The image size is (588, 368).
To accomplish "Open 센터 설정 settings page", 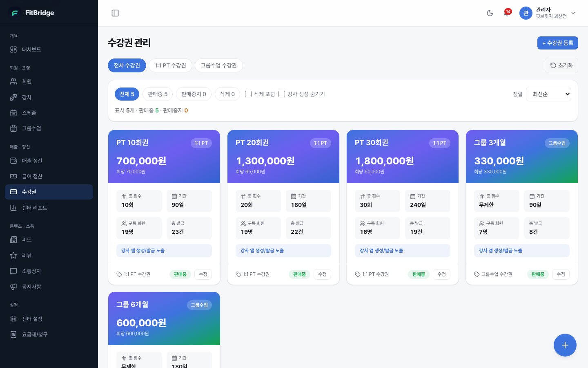I will [49, 319].
